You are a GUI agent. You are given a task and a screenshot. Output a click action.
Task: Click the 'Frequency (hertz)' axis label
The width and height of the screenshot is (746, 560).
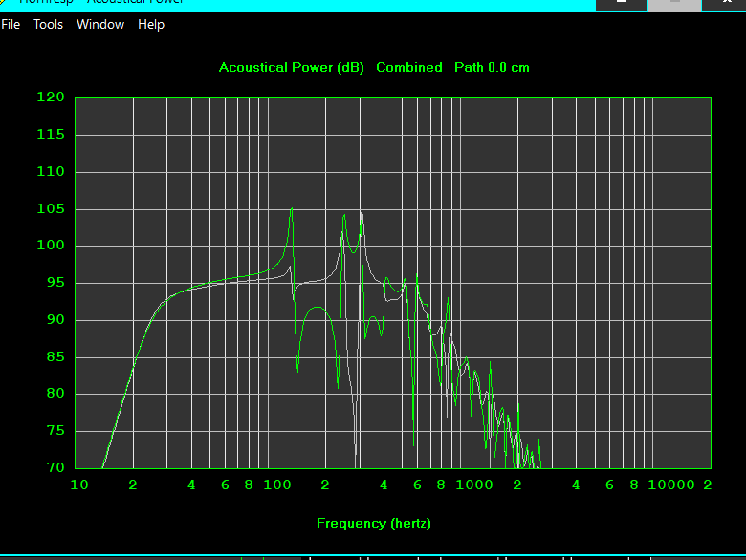(x=373, y=524)
